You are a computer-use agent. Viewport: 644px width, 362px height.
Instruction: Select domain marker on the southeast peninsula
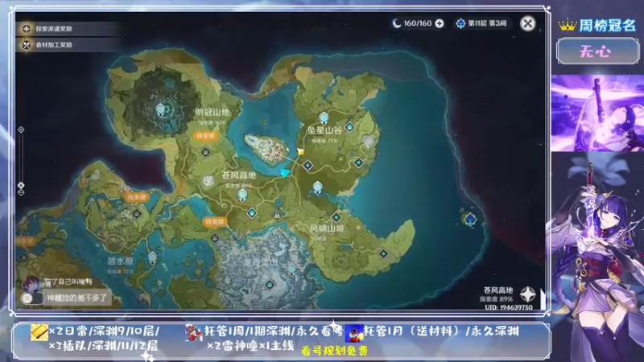tap(383, 254)
